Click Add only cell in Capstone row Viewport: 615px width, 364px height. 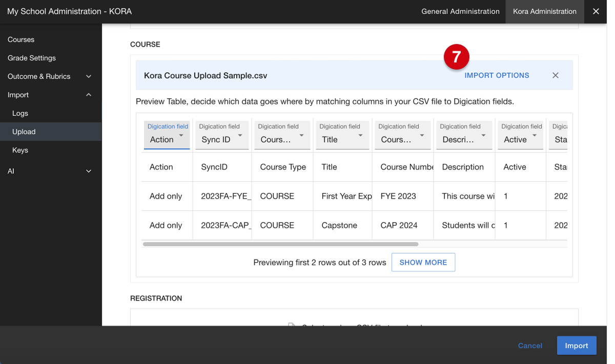click(x=167, y=225)
